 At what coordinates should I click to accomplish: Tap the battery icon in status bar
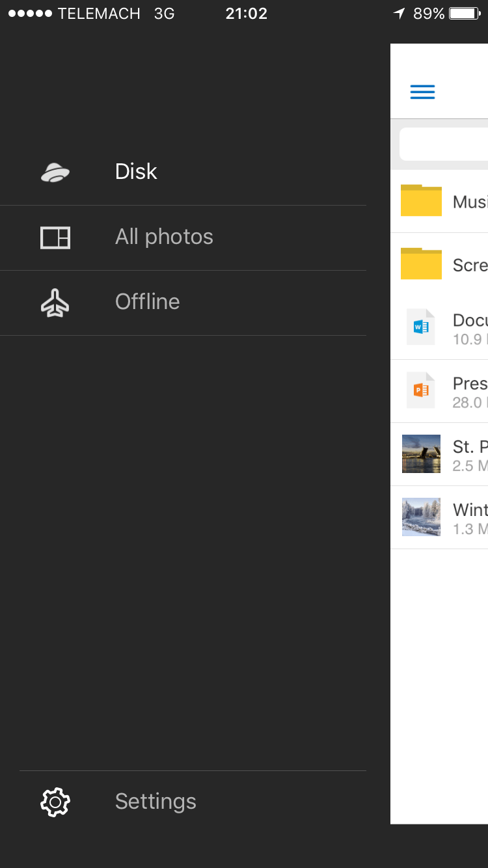click(465, 14)
